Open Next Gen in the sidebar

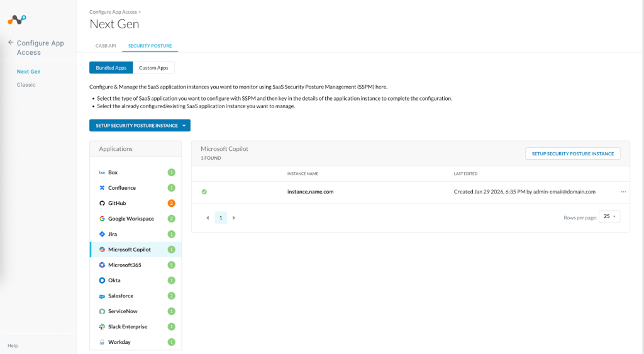pyautogui.click(x=29, y=72)
